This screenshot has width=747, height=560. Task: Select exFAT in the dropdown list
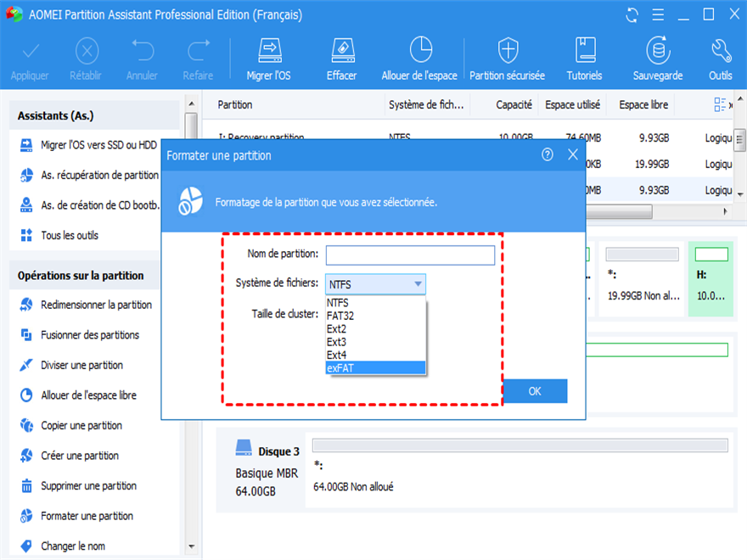point(375,367)
